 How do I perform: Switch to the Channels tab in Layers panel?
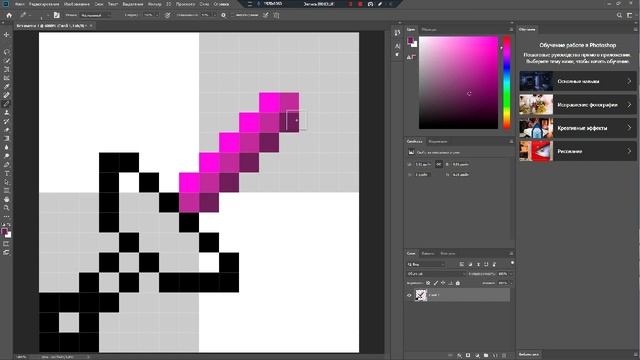[x=428, y=253]
